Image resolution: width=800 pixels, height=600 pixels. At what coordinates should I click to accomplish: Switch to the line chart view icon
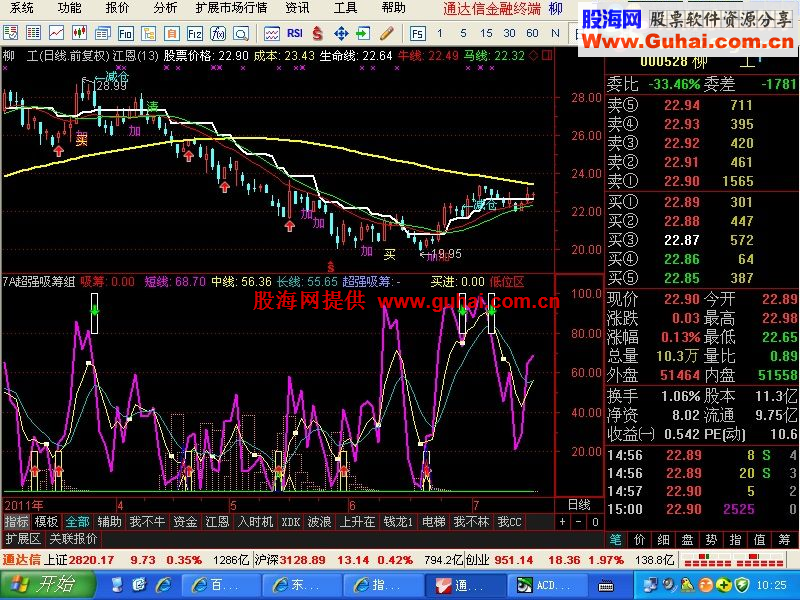pyautogui.click(x=56, y=33)
